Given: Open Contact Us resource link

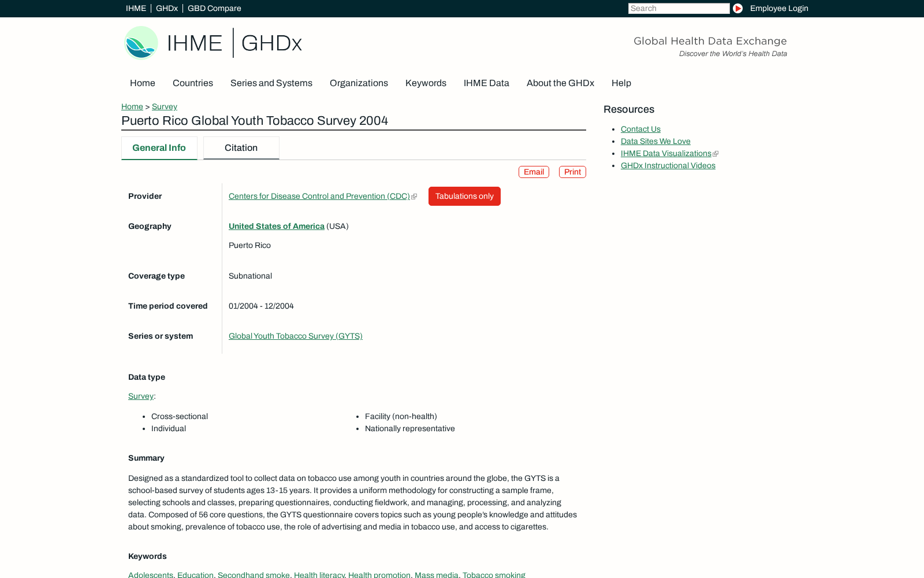Looking at the screenshot, I should pos(640,129).
